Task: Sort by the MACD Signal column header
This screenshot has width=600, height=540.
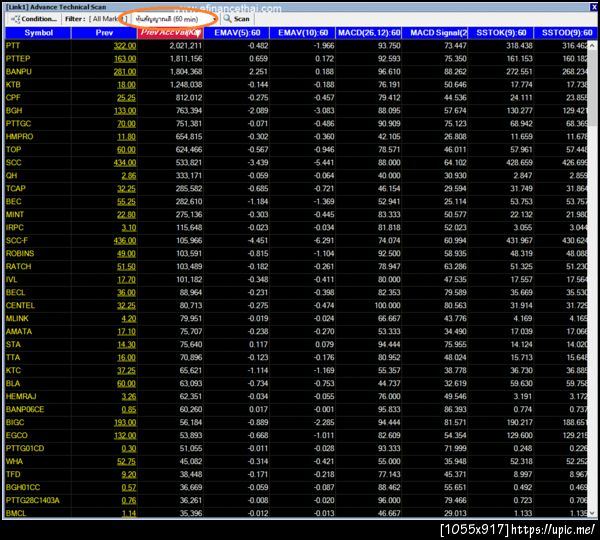Action: [434, 33]
